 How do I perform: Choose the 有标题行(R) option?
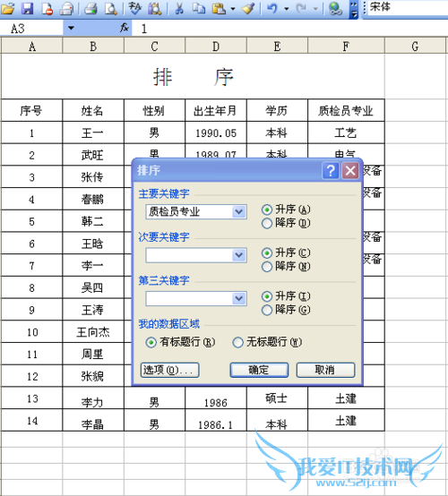151,342
